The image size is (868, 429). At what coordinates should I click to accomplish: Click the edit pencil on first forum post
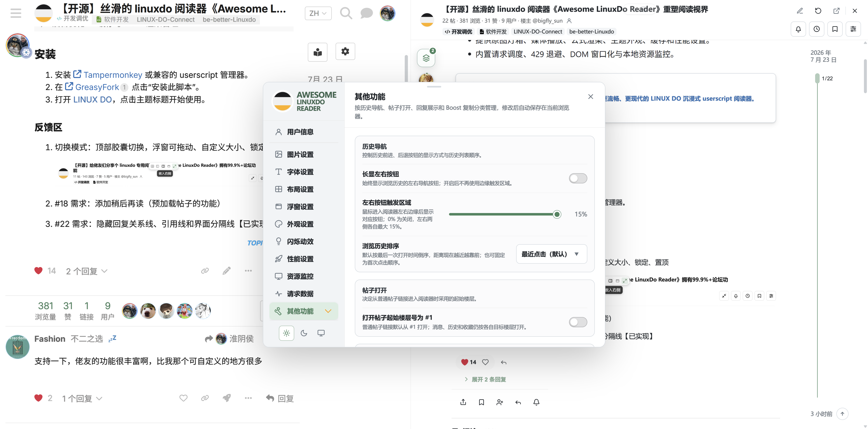point(226,271)
